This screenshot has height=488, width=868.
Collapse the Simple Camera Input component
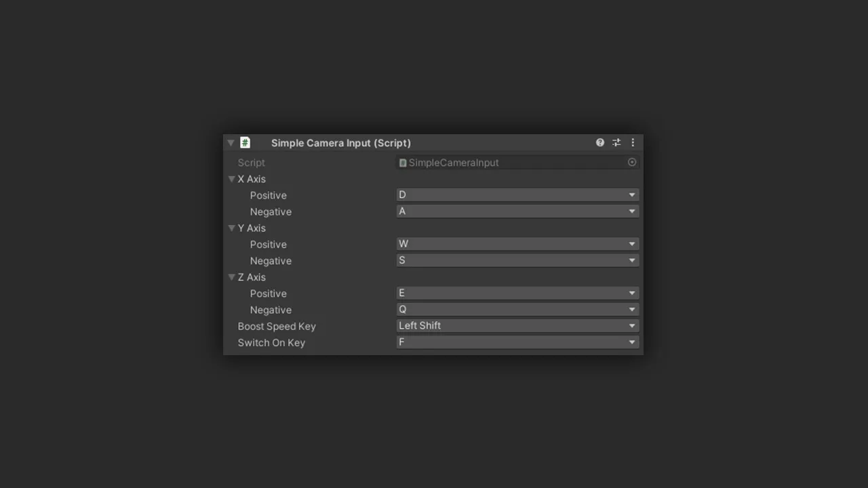click(x=231, y=143)
